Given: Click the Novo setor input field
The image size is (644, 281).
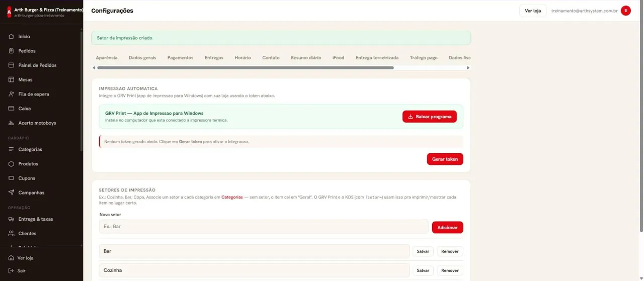Looking at the screenshot, I should click(x=264, y=227).
